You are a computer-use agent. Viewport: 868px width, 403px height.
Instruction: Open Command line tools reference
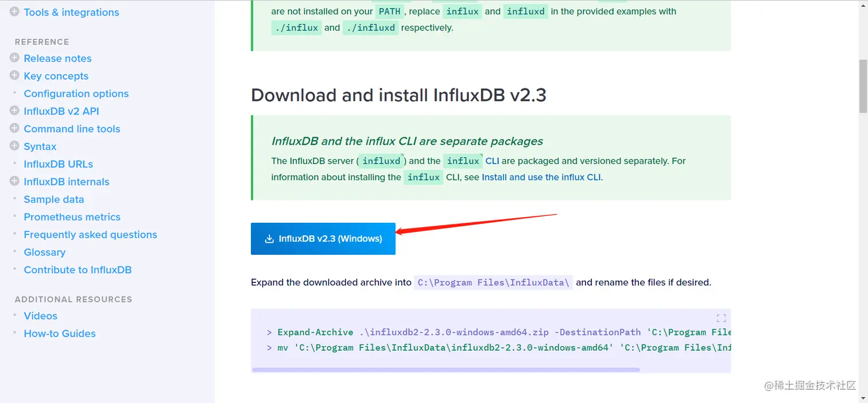(72, 129)
